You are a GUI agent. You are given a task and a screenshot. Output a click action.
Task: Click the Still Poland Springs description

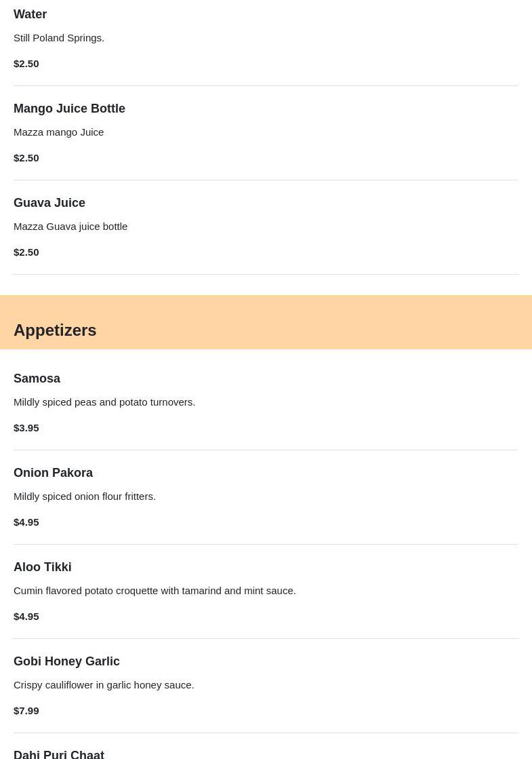pyautogui.click(x=59, y=38)
